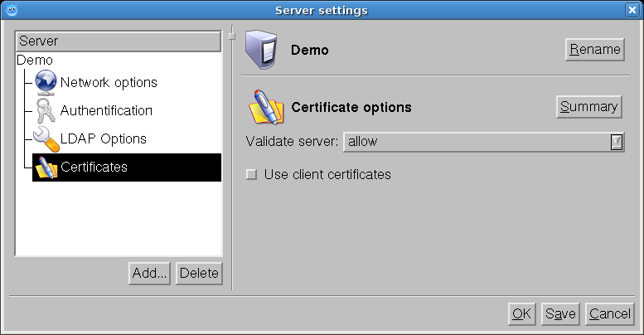
Task: Confirm settings with OK
Action: tap(521, 314)
